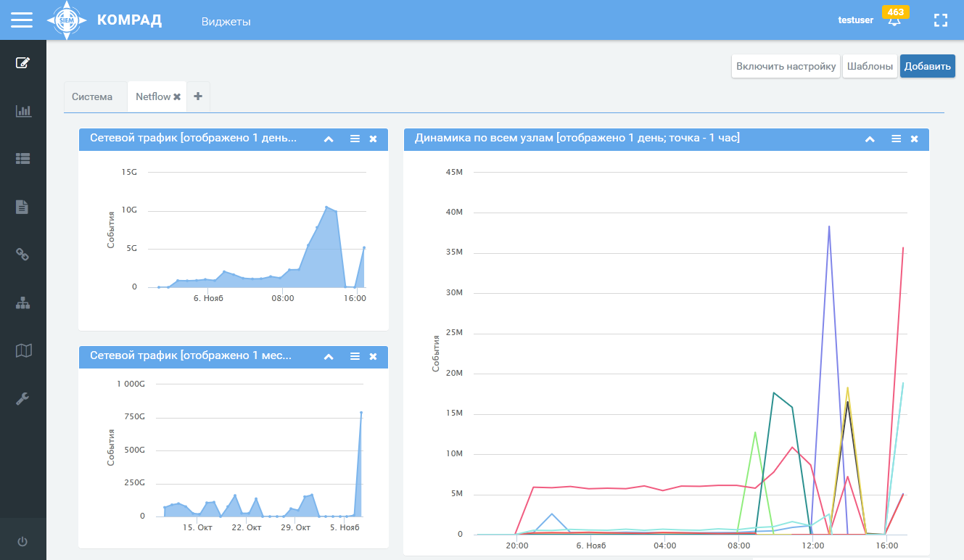Click the КОМРАД brand name

click(129, 20)
